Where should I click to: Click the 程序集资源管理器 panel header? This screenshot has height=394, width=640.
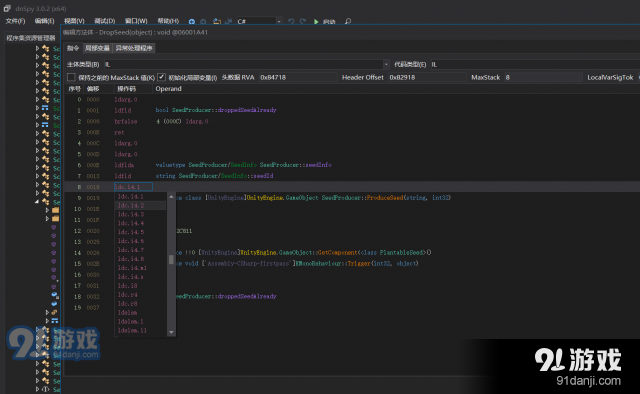(x=31, y=38)
